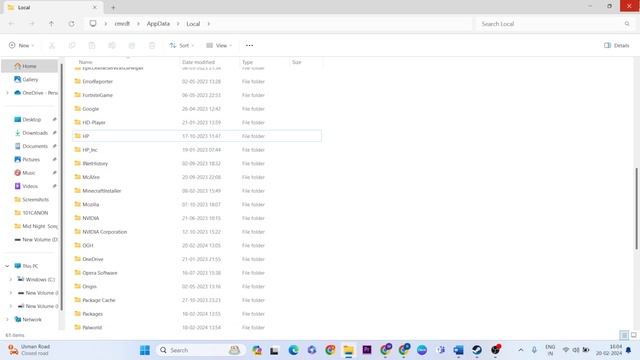Open the Sort dropdown

coord(182,45)
